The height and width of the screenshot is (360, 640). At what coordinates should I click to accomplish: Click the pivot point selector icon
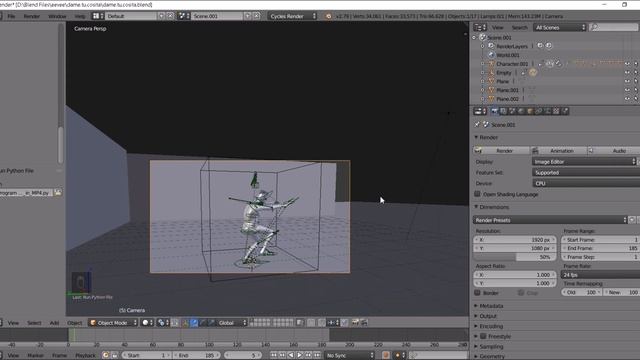163,323
